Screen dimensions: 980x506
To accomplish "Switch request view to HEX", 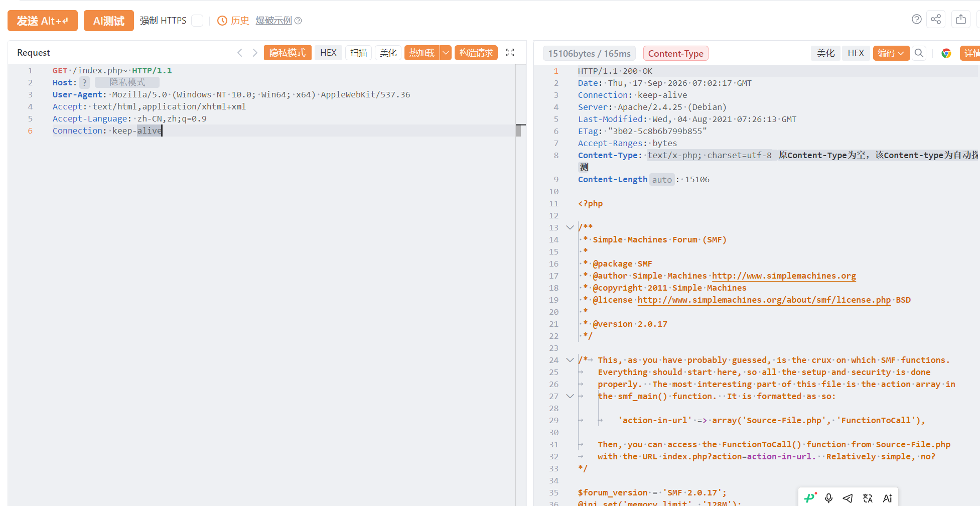I will (x=328, y=53).
